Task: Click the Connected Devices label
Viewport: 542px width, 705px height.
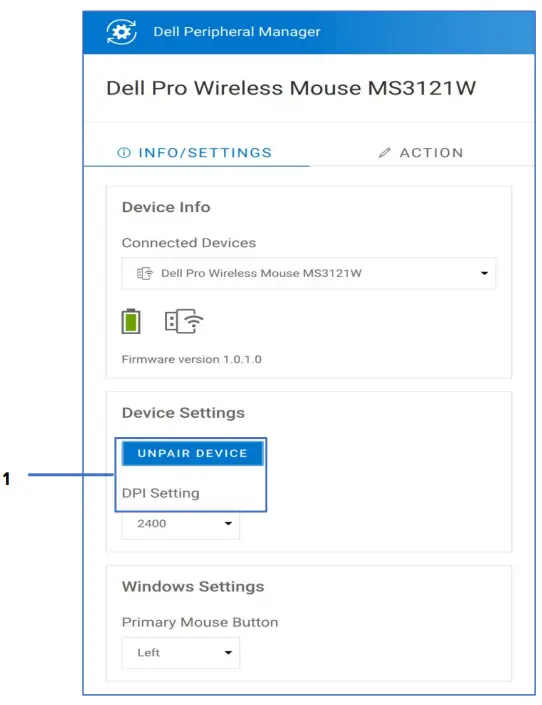Action: pos(188,243)
